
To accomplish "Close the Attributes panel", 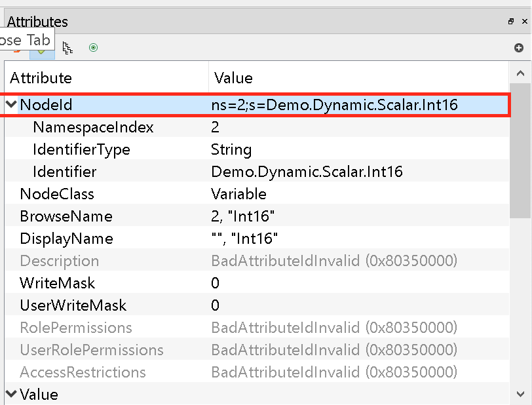I will (x=525, y=22).
